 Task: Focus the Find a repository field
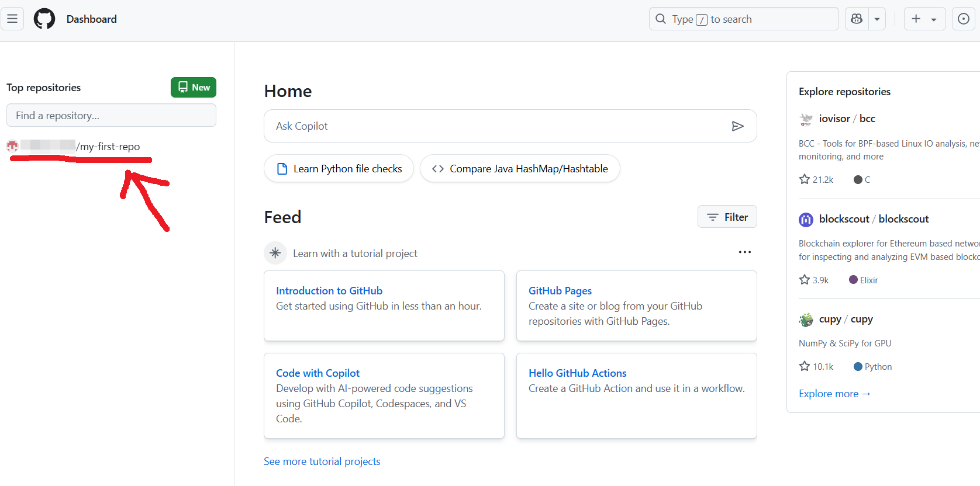[111, 115]
